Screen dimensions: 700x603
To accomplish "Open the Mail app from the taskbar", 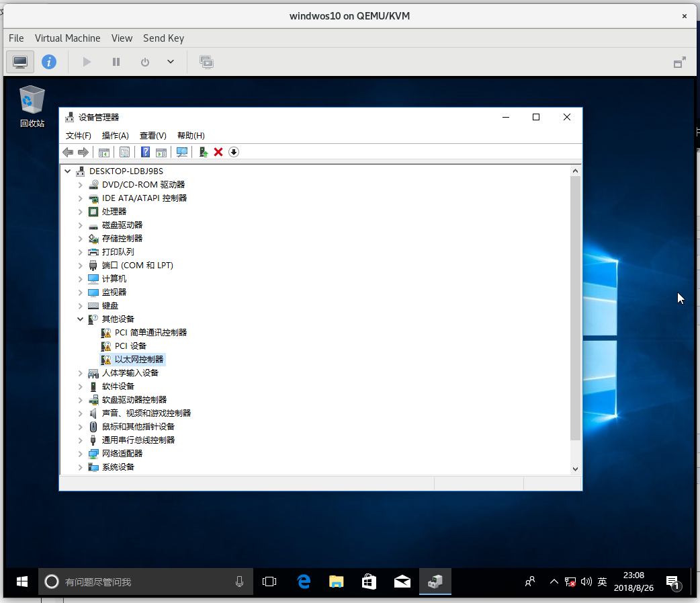I will pyautogui.click(x=402, y=581).
